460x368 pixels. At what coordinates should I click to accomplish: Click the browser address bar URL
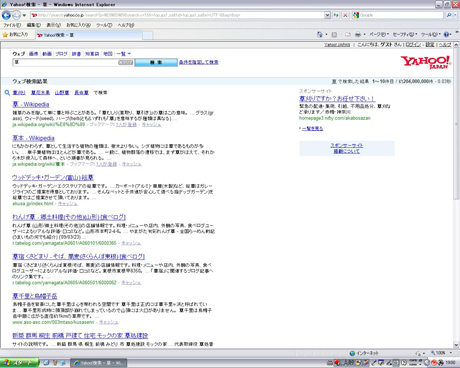pos(177,15)
